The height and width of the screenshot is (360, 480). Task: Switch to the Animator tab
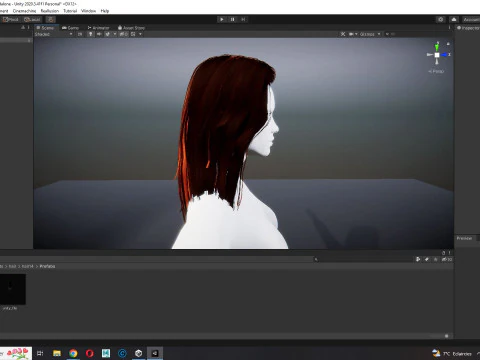coord(98,28)
